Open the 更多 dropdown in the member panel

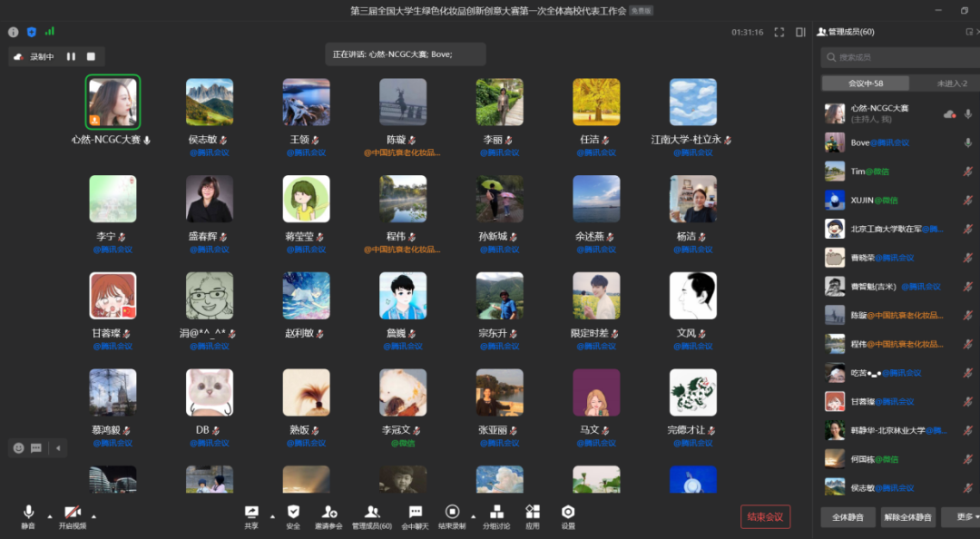point(962,517)
